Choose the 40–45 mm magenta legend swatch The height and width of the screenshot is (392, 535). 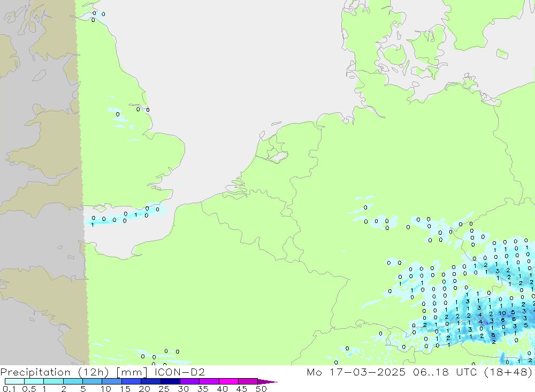[228, 381]
